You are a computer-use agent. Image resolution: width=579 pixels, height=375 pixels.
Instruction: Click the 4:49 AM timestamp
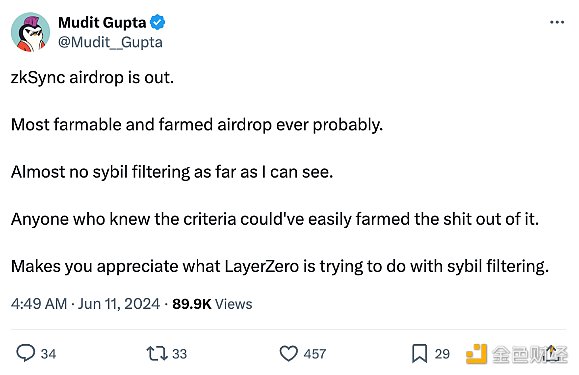click(39, 304)
